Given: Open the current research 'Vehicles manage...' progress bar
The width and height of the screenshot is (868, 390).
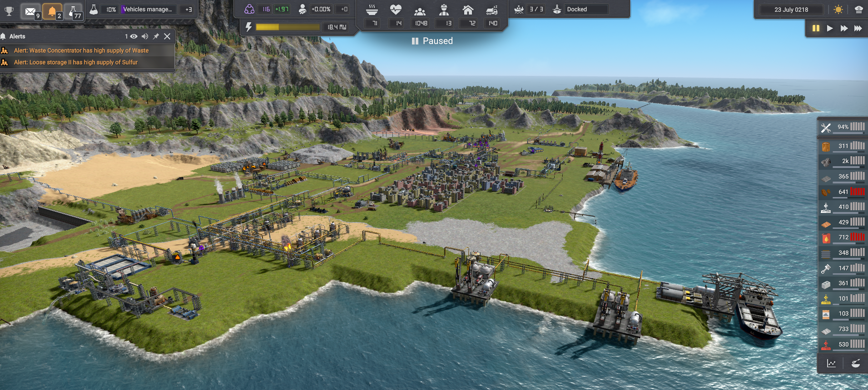Looking at the screenshot, I should coord(149,9).
